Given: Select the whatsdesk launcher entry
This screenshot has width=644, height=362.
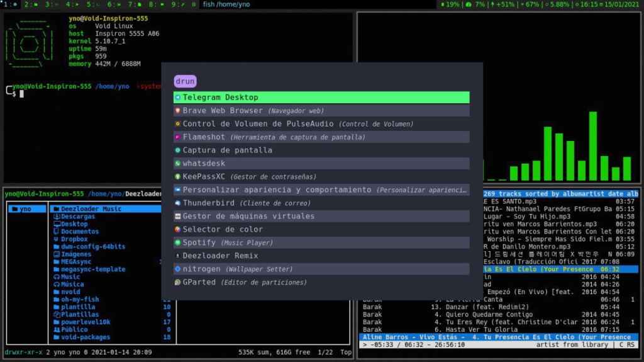Looking at the screenshot, I should click(203, 164).
